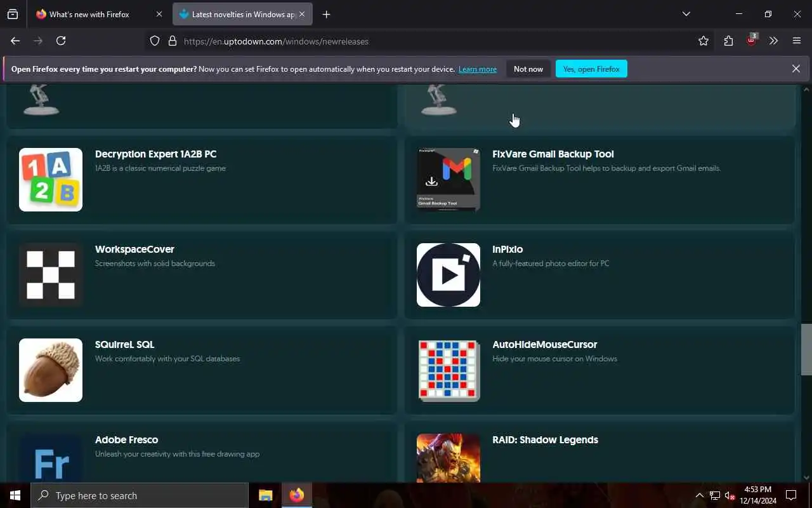The height and width of the screenshot is (508, 812).
Task: Open the InPixio title link
Action: 507,249
